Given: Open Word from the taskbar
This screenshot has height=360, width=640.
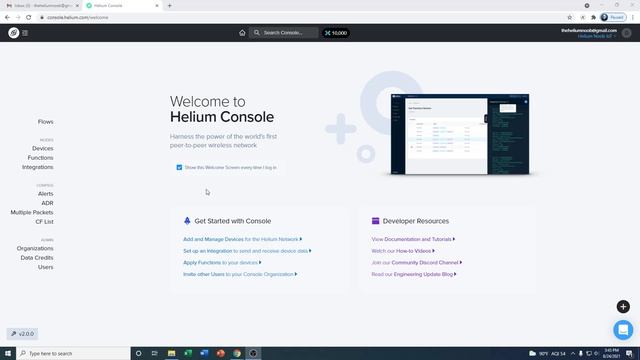Looking at the screenshot, I should 204,353.
